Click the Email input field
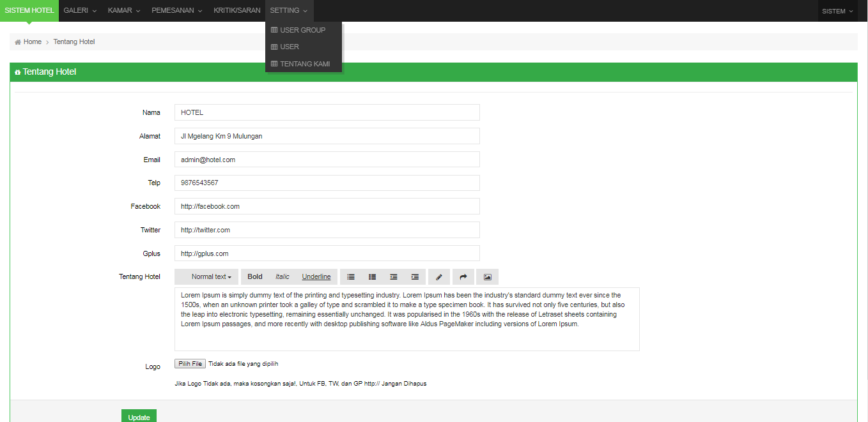Image resolution: width=868 pixels, height=422 pixels. 327,160
